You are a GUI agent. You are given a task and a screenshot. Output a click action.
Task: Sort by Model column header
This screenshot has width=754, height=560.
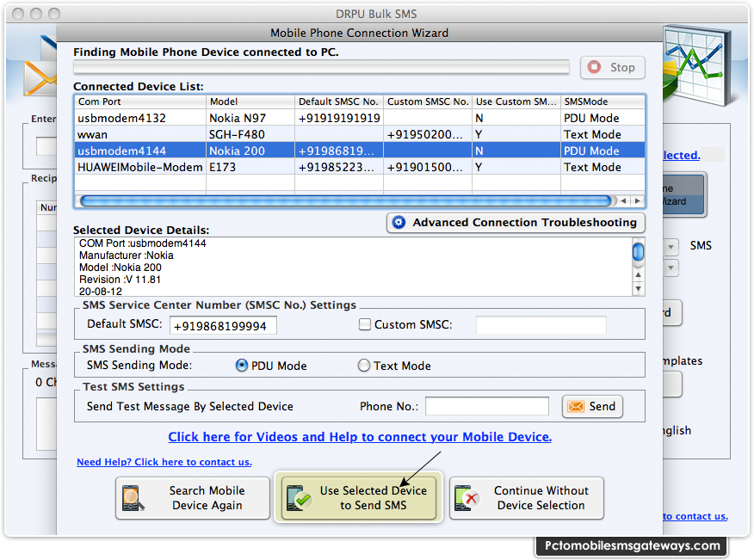click(x=250, y=102)
